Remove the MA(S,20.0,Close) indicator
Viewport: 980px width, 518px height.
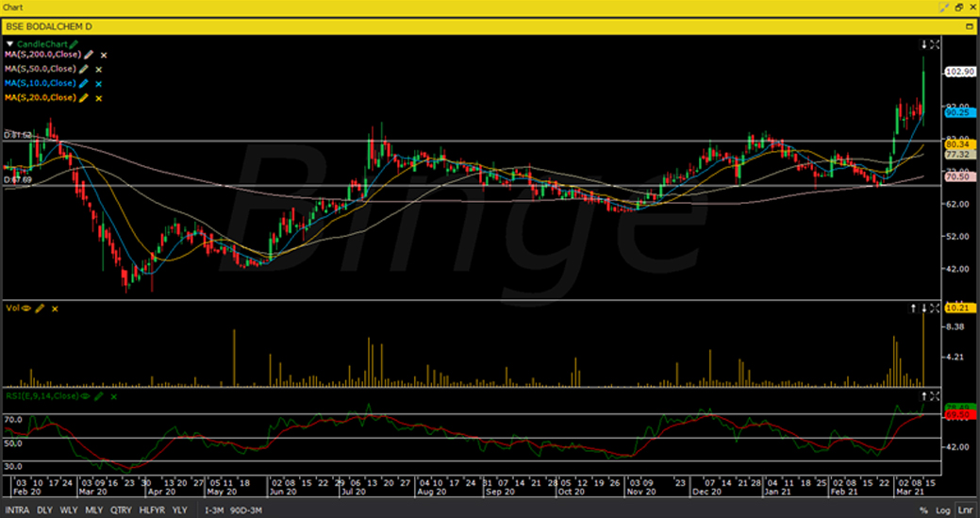coord(98,98)
